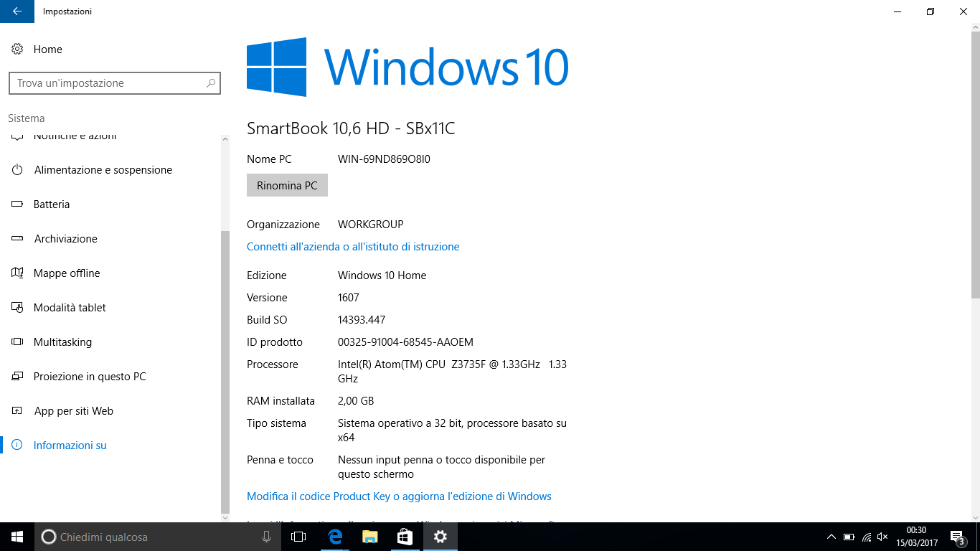Launch Microsoft Edge from the taskbar
The height and width of the screenshot is (551, 980).
click(x=334, y=537)
